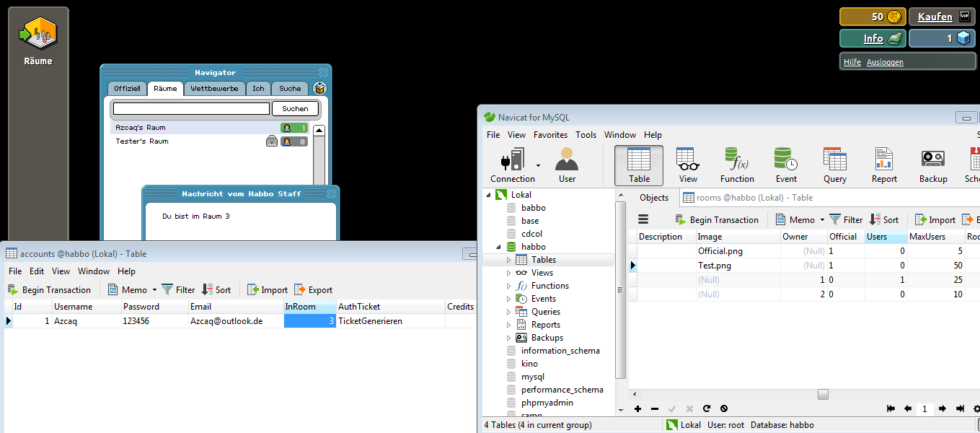The height and width of the screenshot is (433, 980).
Task: Click the Info button in Habbo
Action: pyautogui.click(x=873, y=38)
